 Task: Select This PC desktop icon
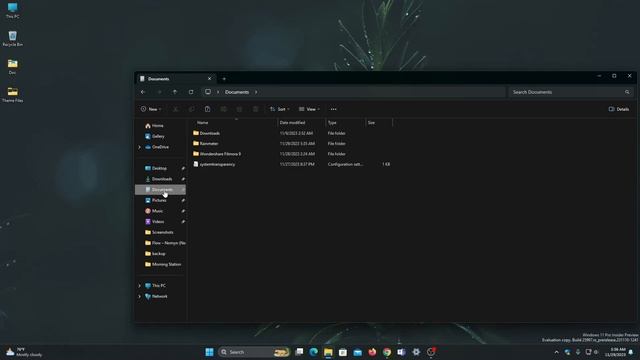(12, 11)
